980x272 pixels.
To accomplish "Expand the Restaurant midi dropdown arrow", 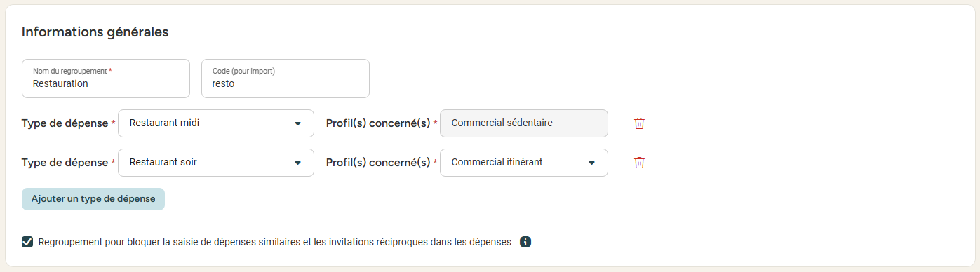I will click(297, 123).
